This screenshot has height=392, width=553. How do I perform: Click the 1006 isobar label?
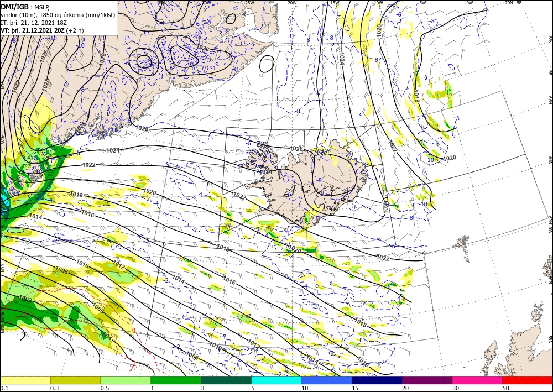pyautogui.click(x=98, y=309)
